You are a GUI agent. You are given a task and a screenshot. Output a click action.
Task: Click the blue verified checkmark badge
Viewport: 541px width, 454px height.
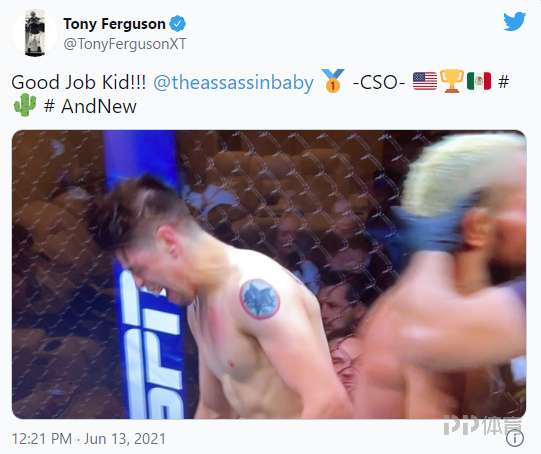coord(178,24)
